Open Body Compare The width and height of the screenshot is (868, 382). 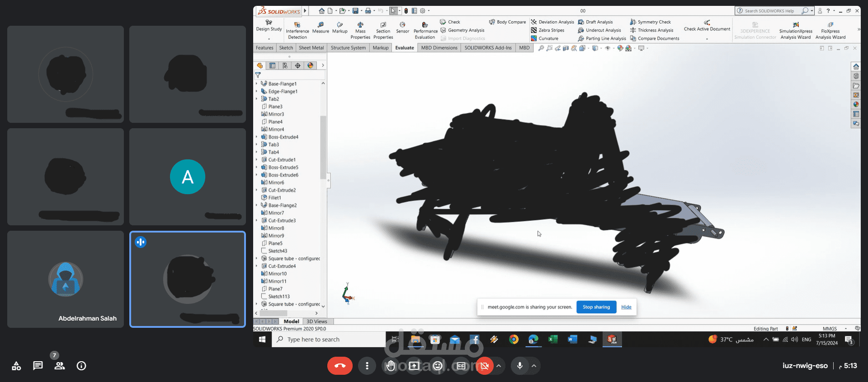(508, 22)
